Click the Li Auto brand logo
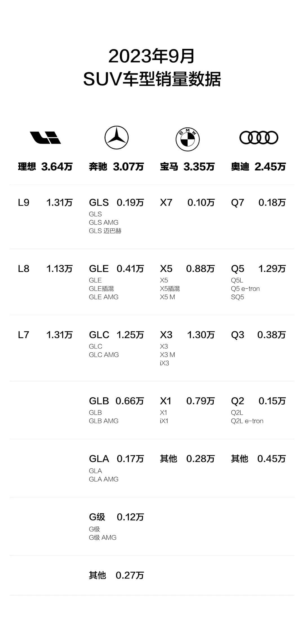 click(45, 138)
